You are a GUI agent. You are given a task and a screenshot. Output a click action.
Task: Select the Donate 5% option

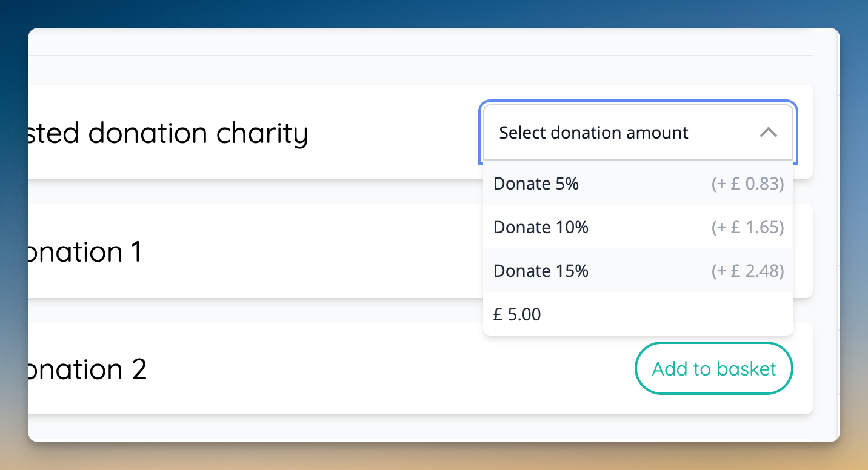(x=536, y=184)
